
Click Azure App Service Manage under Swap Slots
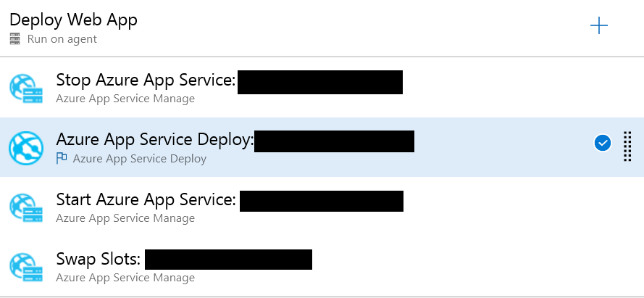click(x=125, y=278)
